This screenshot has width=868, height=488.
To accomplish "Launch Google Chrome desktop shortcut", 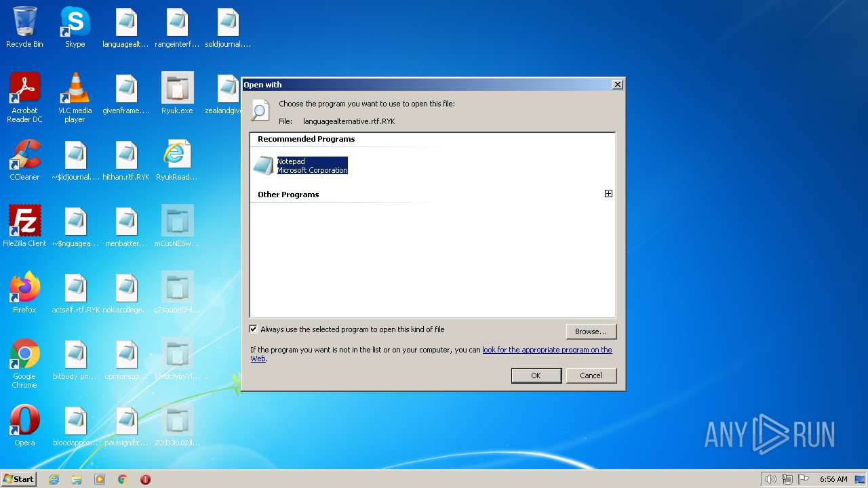I will [x=24, y=363].
